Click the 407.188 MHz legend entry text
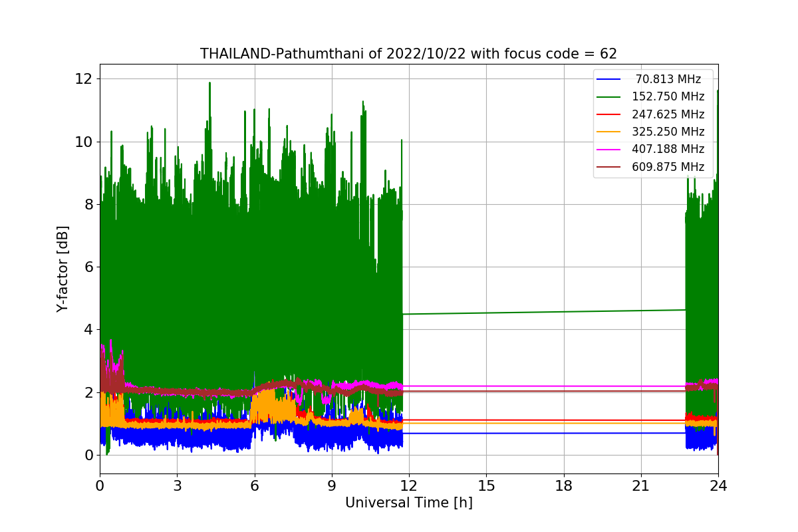Viewport: 798px width, 532px height. (x=668, y=149)
